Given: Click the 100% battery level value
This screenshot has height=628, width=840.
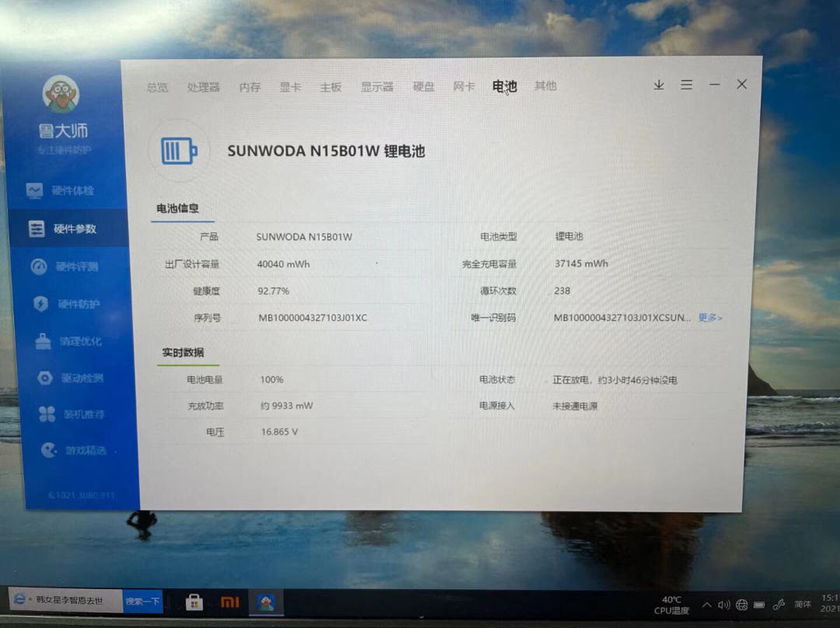Looking at the screenshot, I should click(271, 379).
